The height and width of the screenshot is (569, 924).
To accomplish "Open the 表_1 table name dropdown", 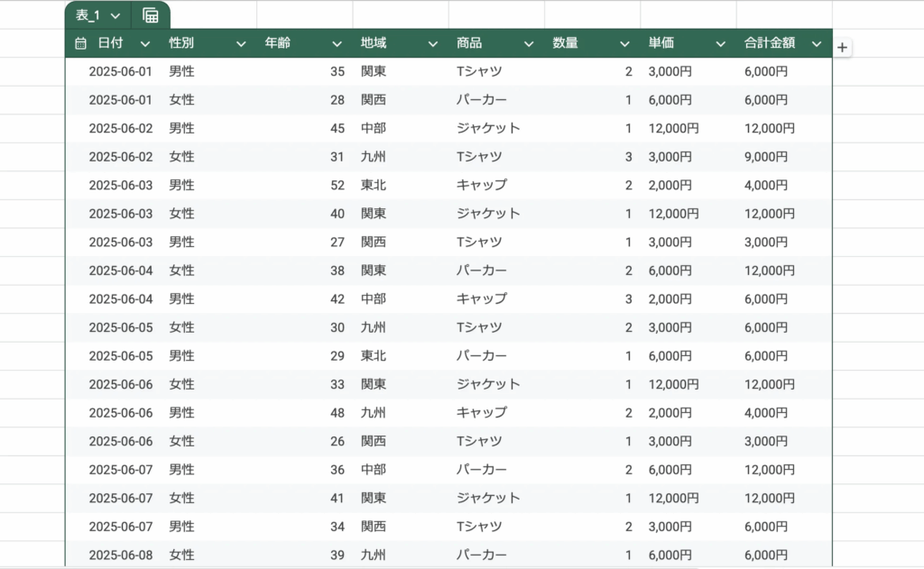I will (x=115, y=16).
